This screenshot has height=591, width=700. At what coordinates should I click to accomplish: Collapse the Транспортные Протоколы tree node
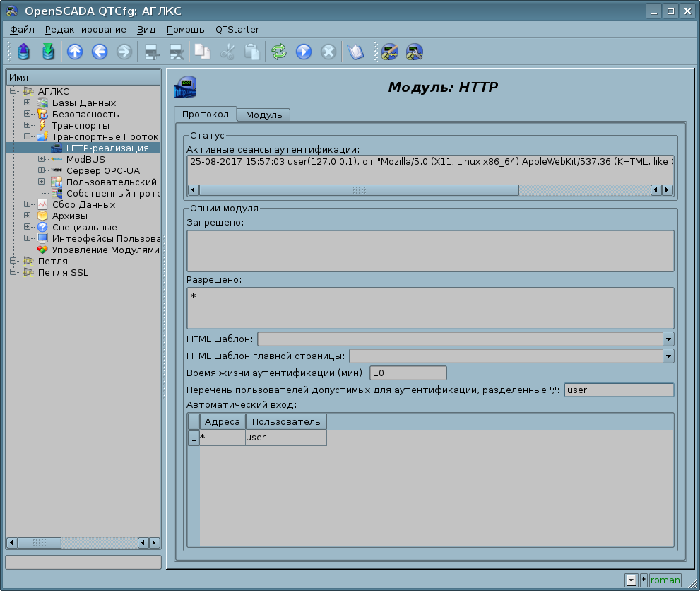[x=28, y=137]
